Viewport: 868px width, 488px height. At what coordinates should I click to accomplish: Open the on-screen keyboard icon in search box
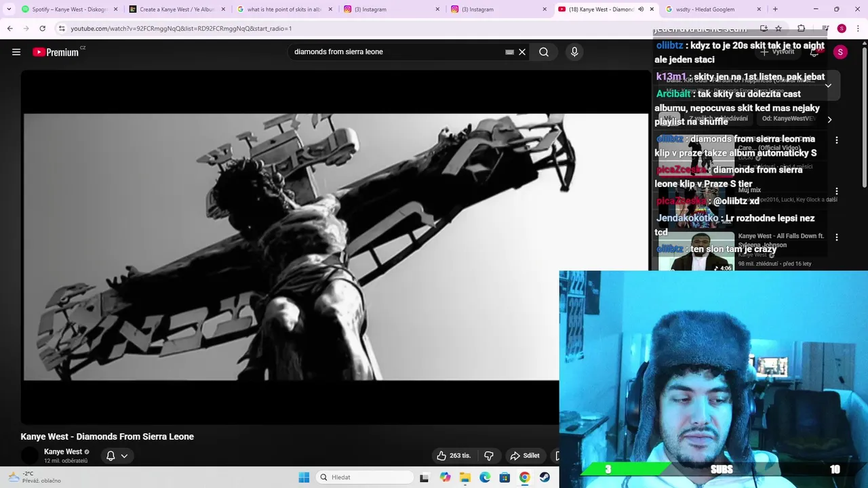click(x=510, y=52)
